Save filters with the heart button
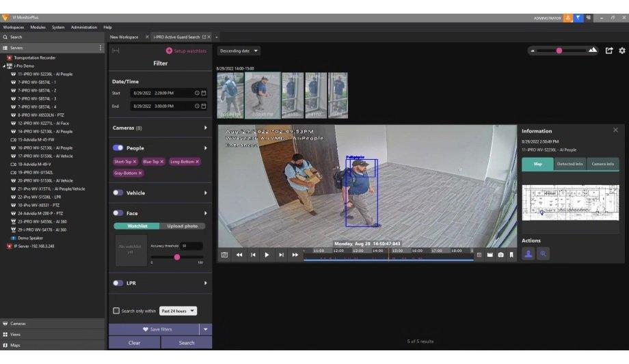 (x=154, y=329)
